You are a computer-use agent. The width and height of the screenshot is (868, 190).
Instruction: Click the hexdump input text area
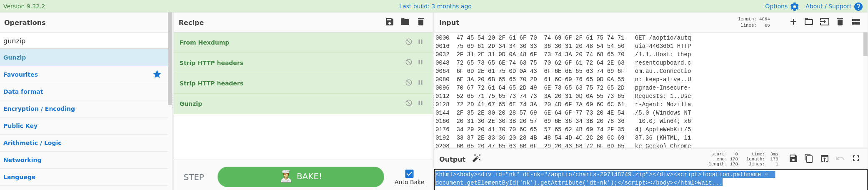(648, 90)
